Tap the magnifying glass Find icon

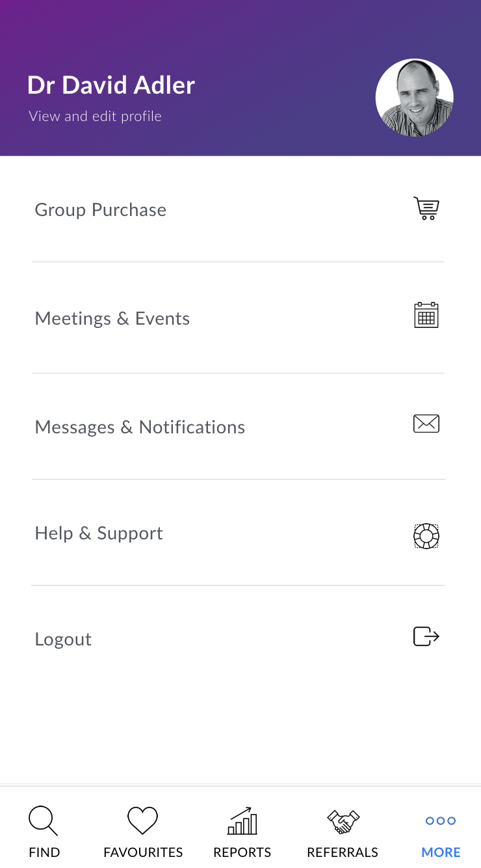click(x=44, y=821)
